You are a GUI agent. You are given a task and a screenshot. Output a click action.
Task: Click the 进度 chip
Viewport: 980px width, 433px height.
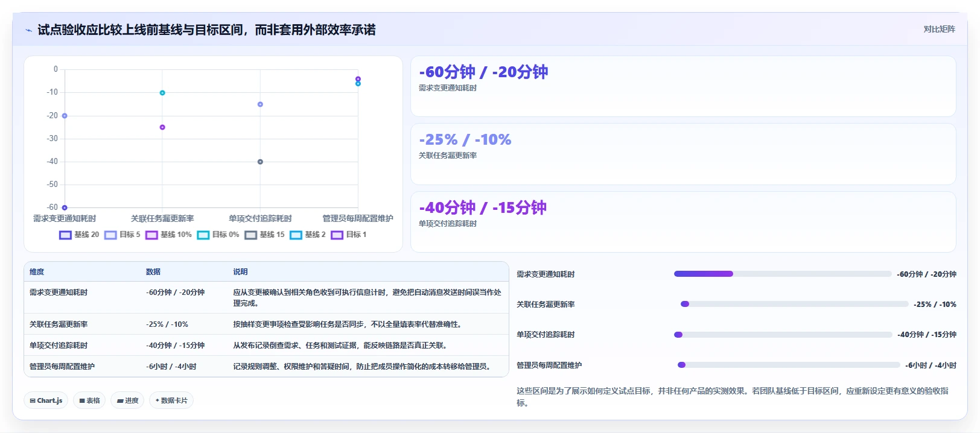click(127, 400)
